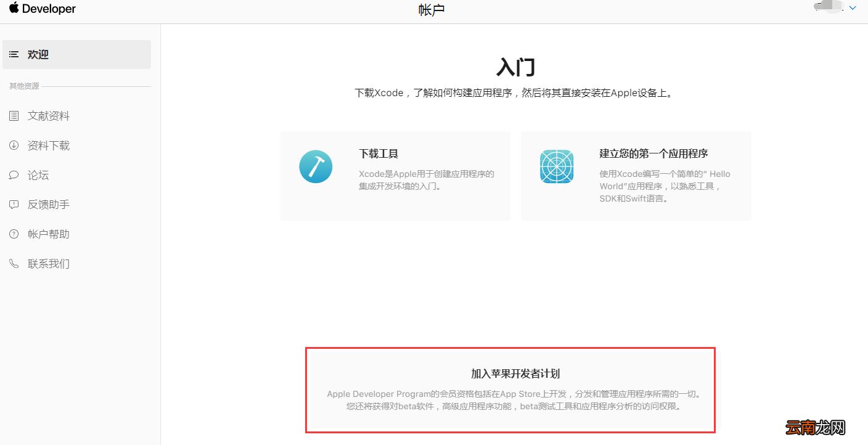
Task: Click the question mark icon beside 帐户帮助
Action: [14, 234]
